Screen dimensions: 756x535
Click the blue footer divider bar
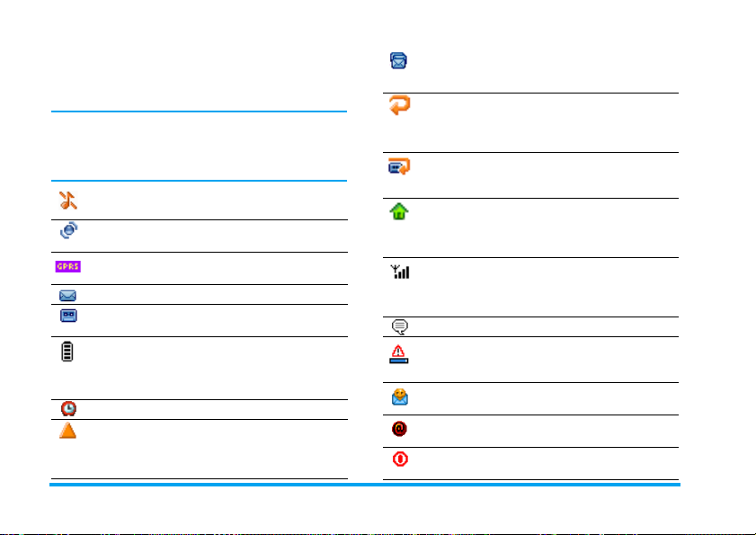pos(365,485)
